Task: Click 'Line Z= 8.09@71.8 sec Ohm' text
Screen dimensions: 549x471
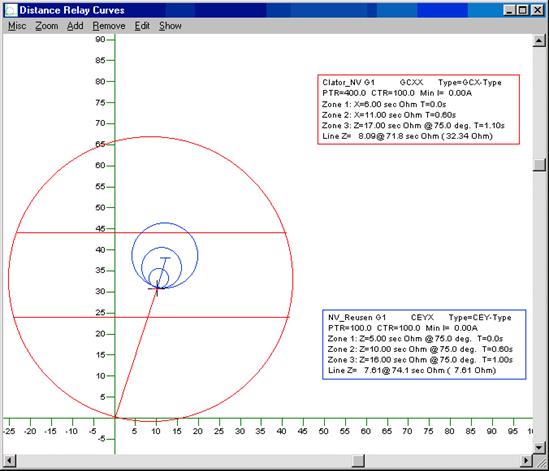Action: point(408,136)
